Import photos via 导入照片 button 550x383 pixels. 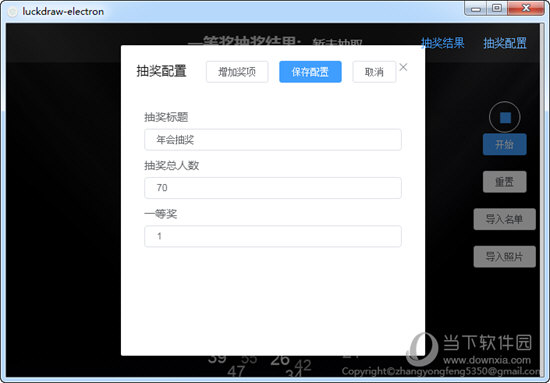504,257
